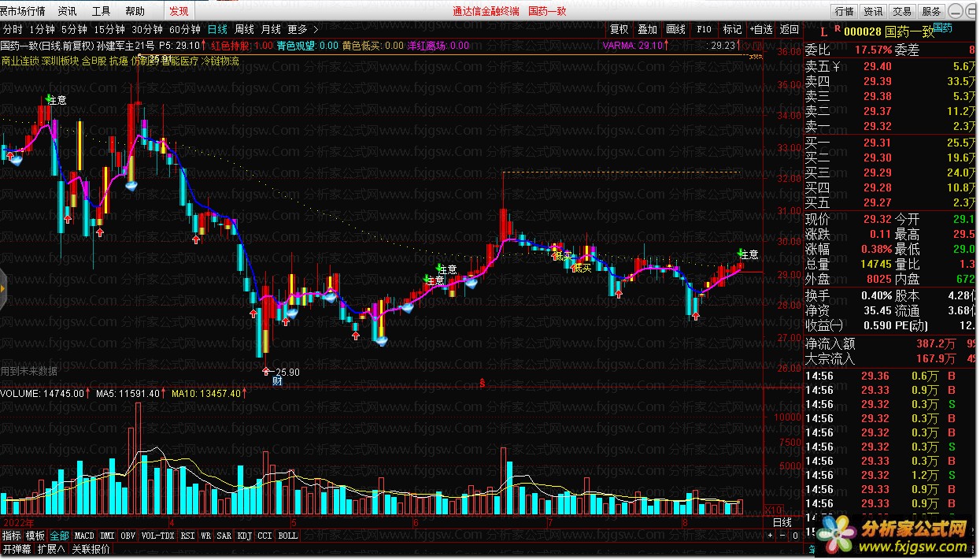Viewport: 980px width, 560px height.
Task: Select the 60分钟 period
Action: tap(186, 29)
